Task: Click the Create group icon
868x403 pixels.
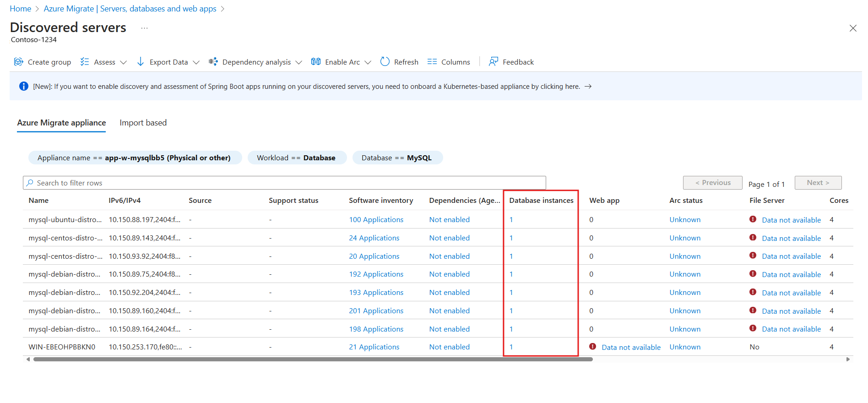Action: 18,62
